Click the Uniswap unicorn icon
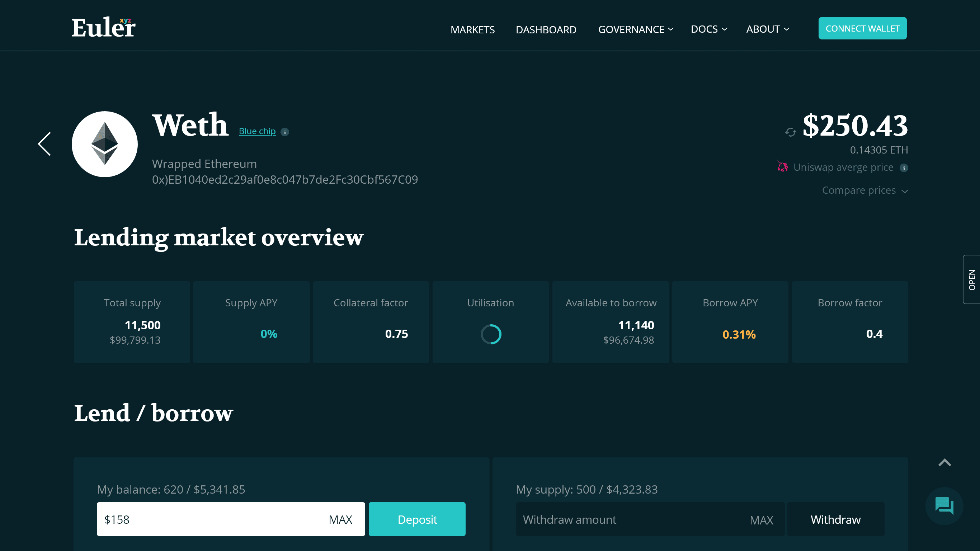This screenshot has width=980, height=551. pos(782,167)
